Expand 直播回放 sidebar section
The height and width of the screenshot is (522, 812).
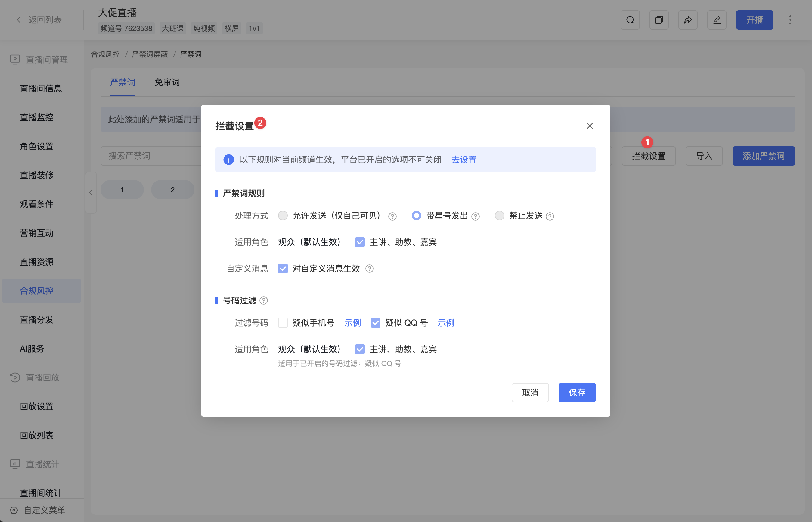(35, 378)
